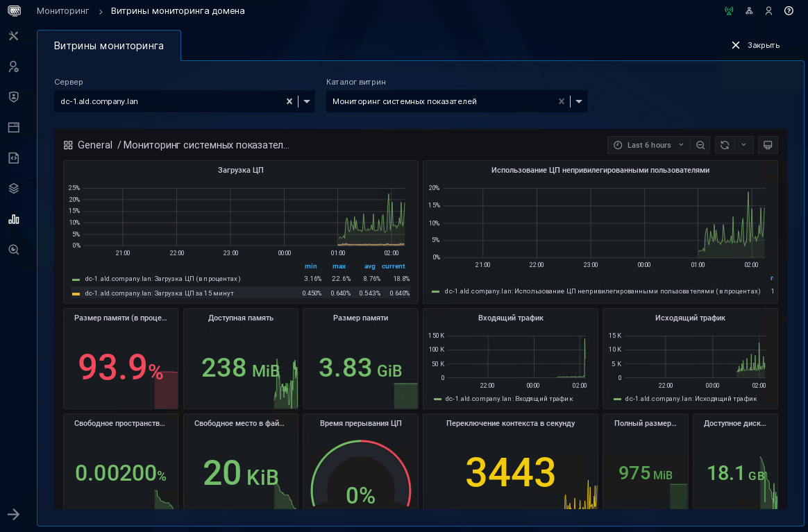808x532 pixels.
Task: Close the panel with Закрыть
Action: tap(755, 45)
